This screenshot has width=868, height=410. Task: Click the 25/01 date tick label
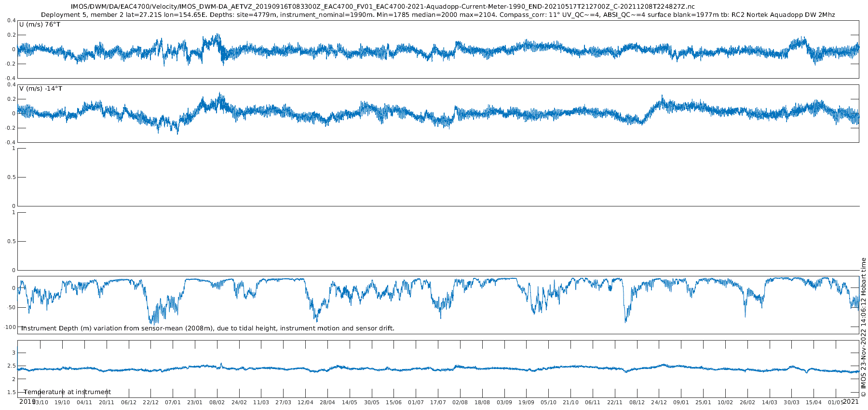[x=704, y=402]
